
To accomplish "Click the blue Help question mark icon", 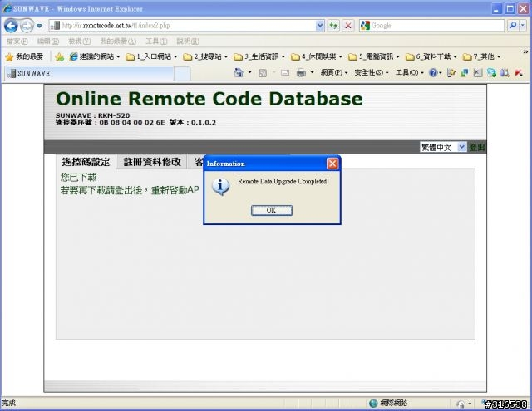I will (x=433, y=72).
